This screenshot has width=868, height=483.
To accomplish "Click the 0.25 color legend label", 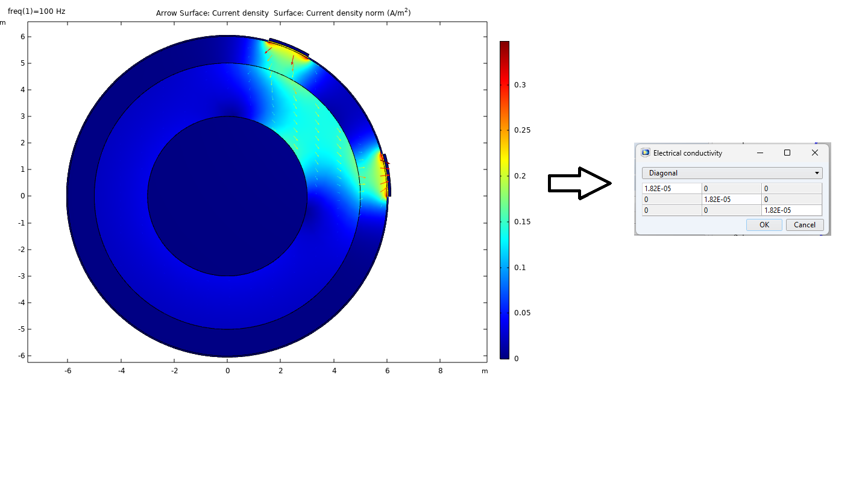I will [x=522, y=130].
